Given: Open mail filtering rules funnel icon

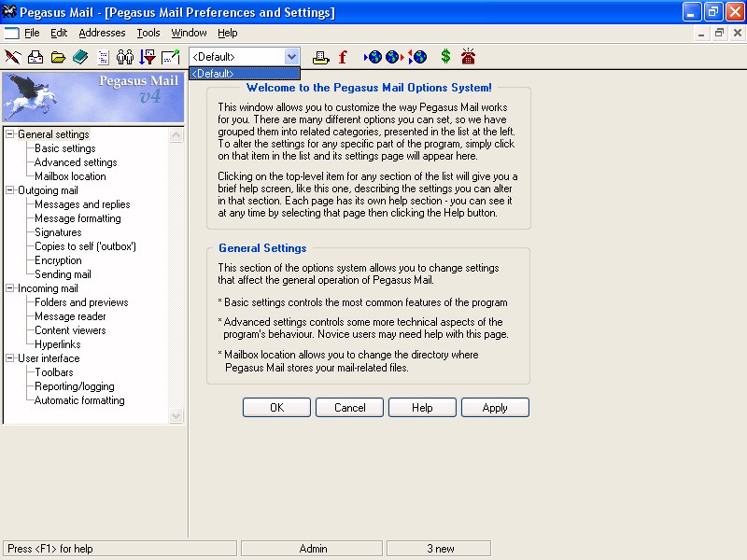Looking at the screenshot, I should tap(148, 57).
